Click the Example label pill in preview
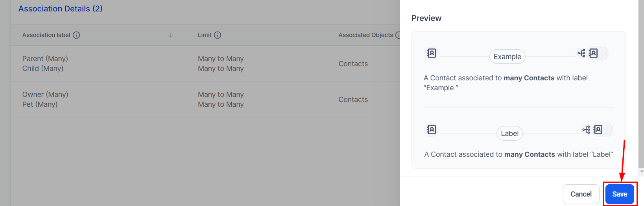Image resolution: width=644 pixels, height=206 pixels. [x=507, y=57]
